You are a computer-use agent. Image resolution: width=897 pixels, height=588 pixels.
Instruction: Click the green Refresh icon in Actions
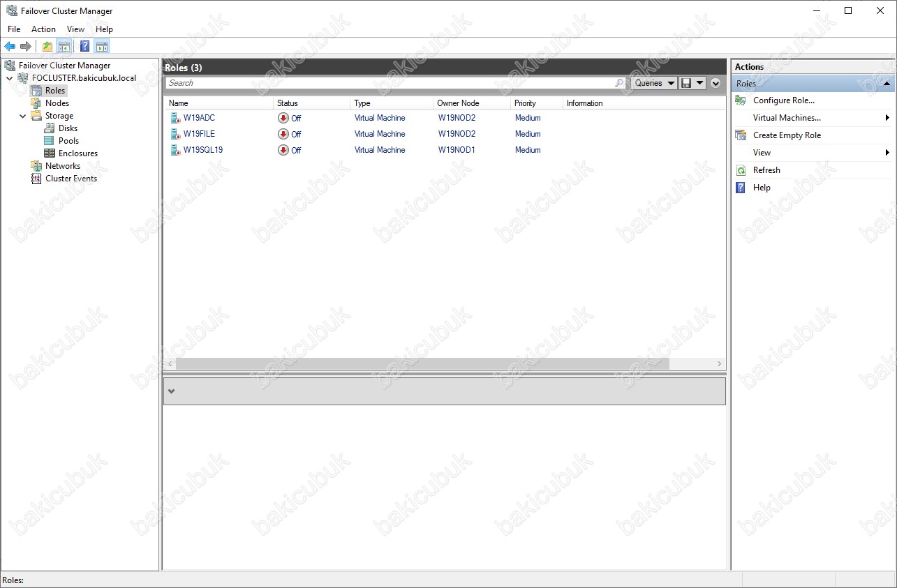(741, 170)
